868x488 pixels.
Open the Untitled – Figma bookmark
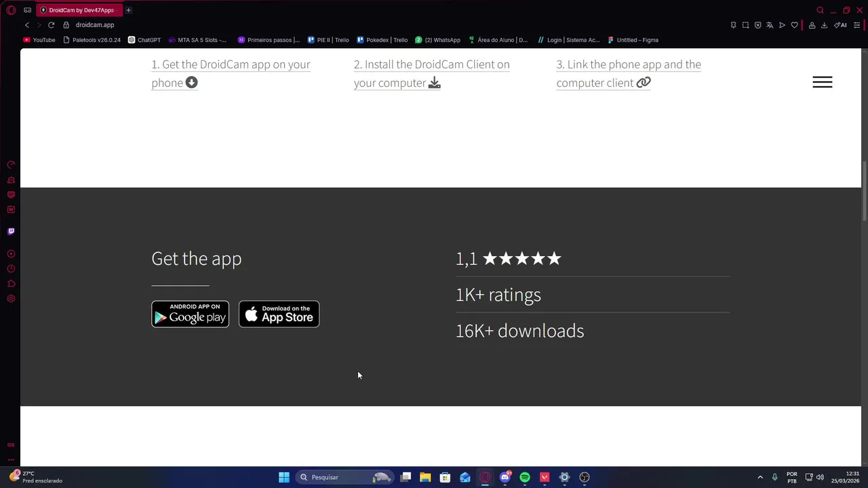click(x=633, y=40)
